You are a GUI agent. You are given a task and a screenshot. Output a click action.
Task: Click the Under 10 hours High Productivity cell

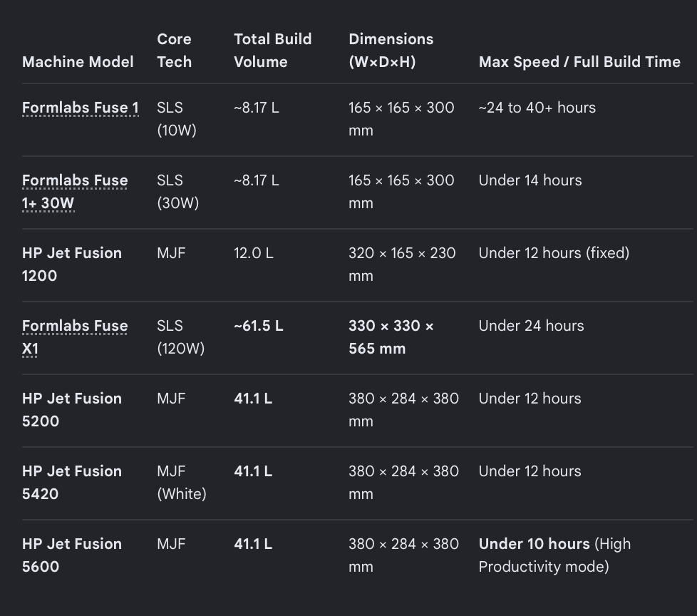pyautogui.click(x=554, y=555)
